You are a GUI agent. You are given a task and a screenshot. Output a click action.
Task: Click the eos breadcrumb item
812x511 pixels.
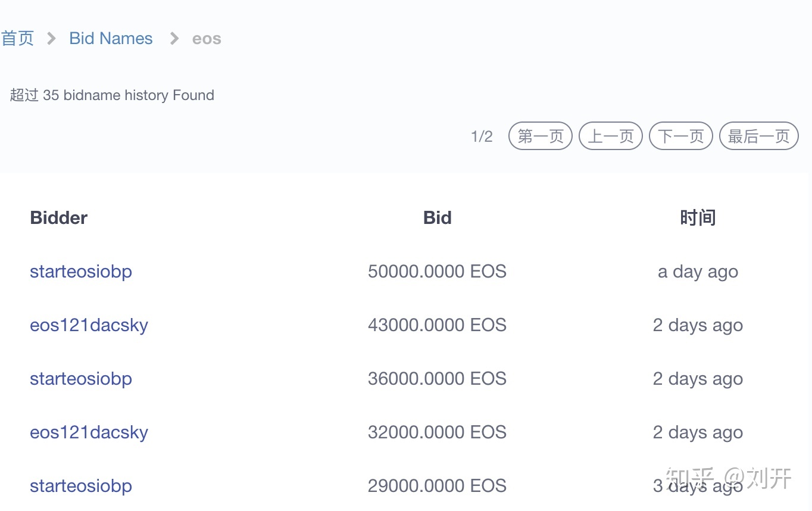(207, 39)
